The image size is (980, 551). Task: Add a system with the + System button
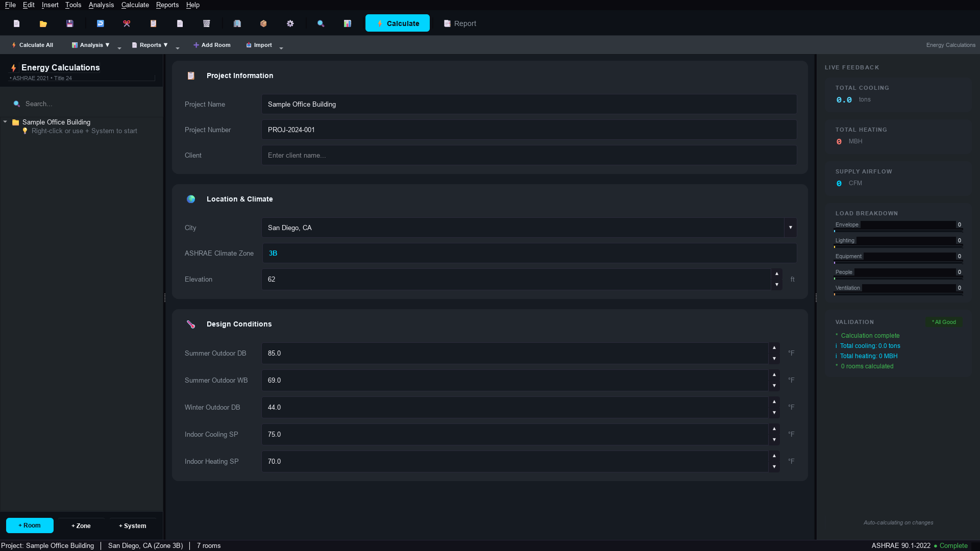click(x=133, y=525)
